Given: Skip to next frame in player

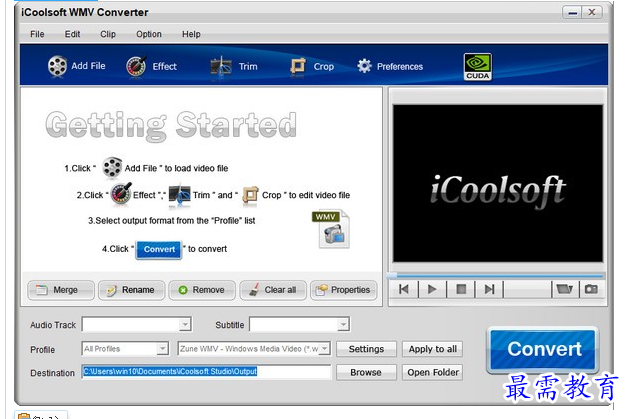Looking at the screenshot, I should [x=489, y=289].
